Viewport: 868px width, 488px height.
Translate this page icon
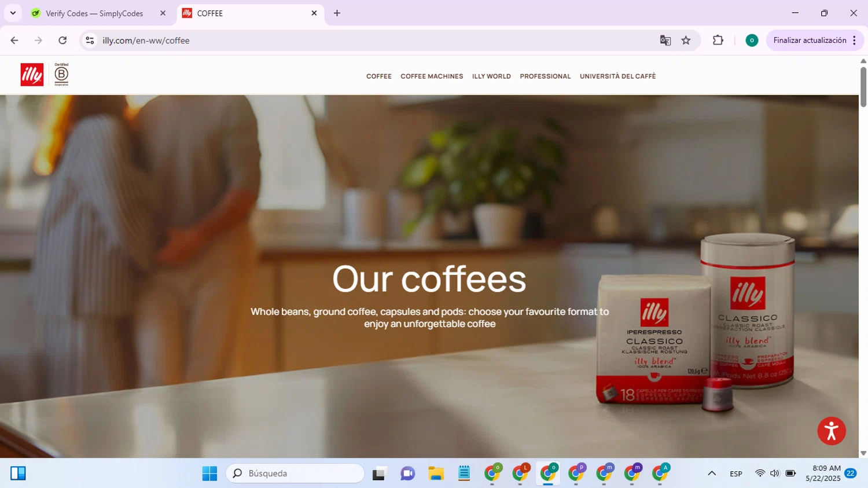(665, 41)
